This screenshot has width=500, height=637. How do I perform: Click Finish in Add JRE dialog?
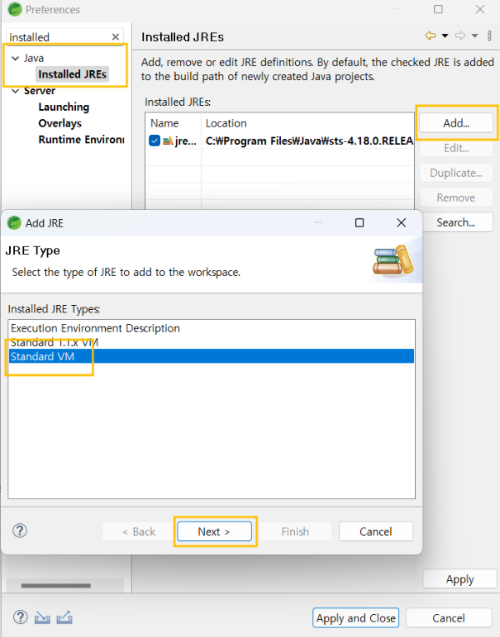click(295, 531)
